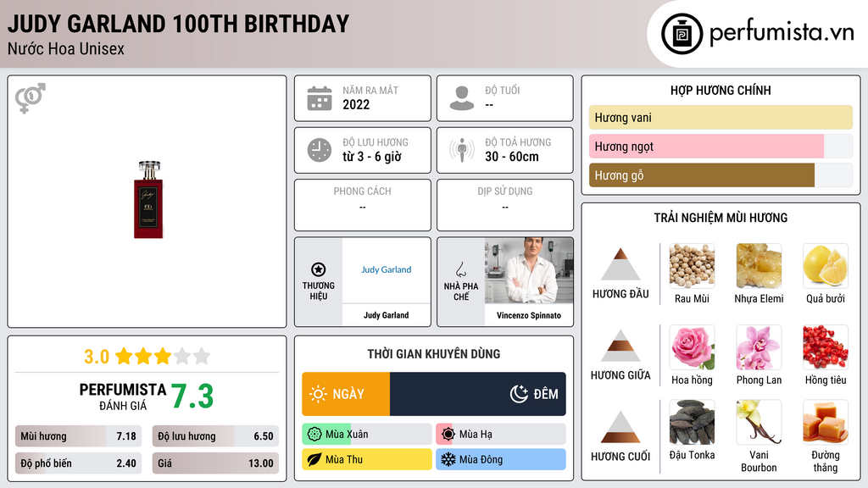
Task: Click the star badge icon above Thương hiệu
Action: (319, 269)
